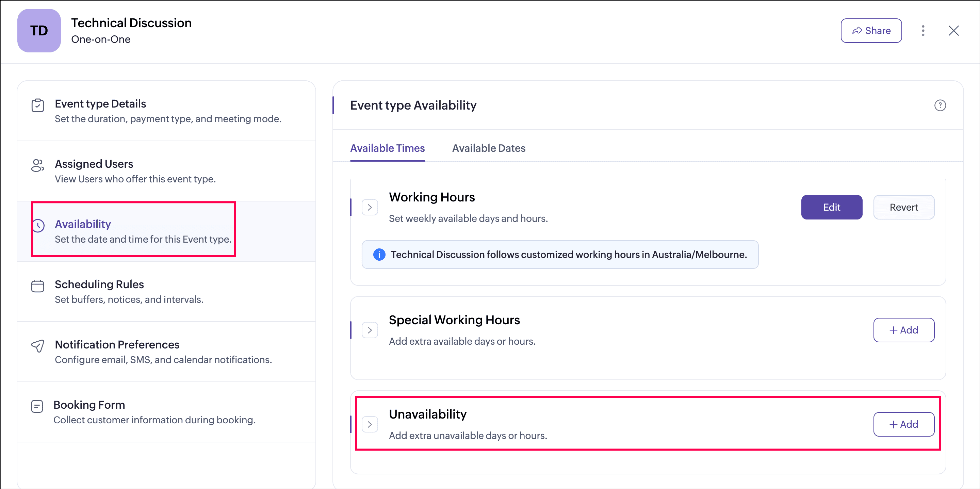The height and width of the screenshot is (489, 980).
Task: Click the TD event type avatar
Action: point(39,31)
